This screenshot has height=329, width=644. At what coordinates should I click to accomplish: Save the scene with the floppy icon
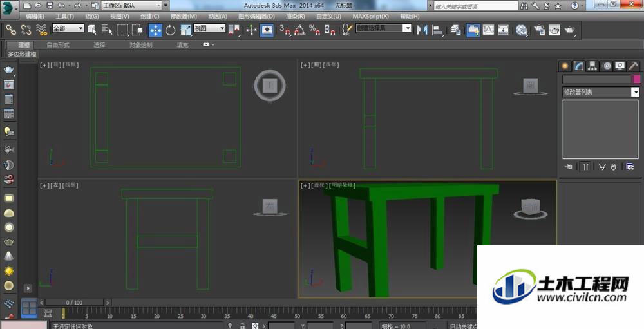[50, 6]
